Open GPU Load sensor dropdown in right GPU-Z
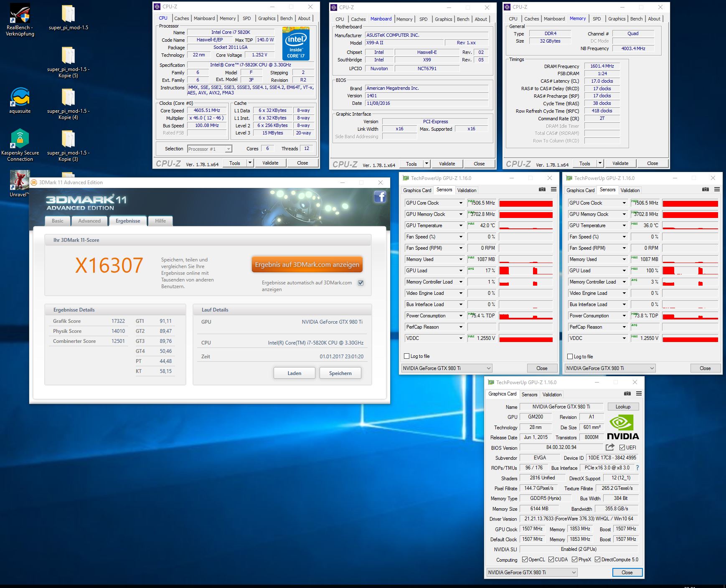726x588 pixels. (624, 271)
